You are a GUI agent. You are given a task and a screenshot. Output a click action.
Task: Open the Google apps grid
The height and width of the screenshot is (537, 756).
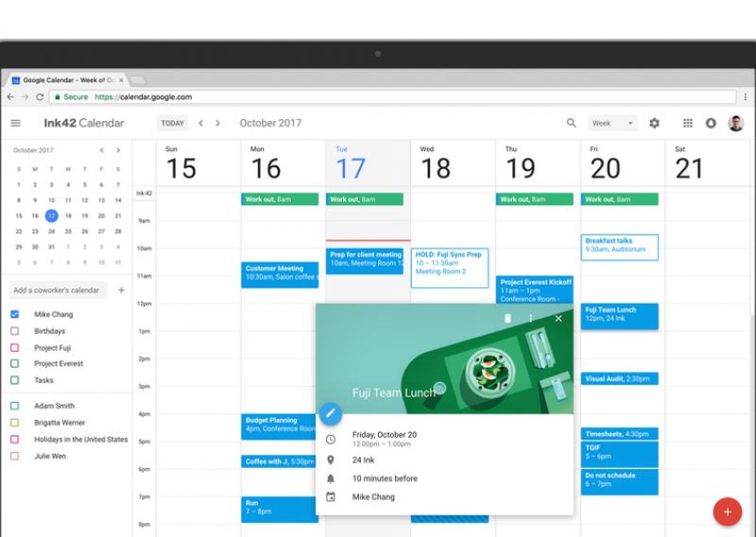click(688, 123)
